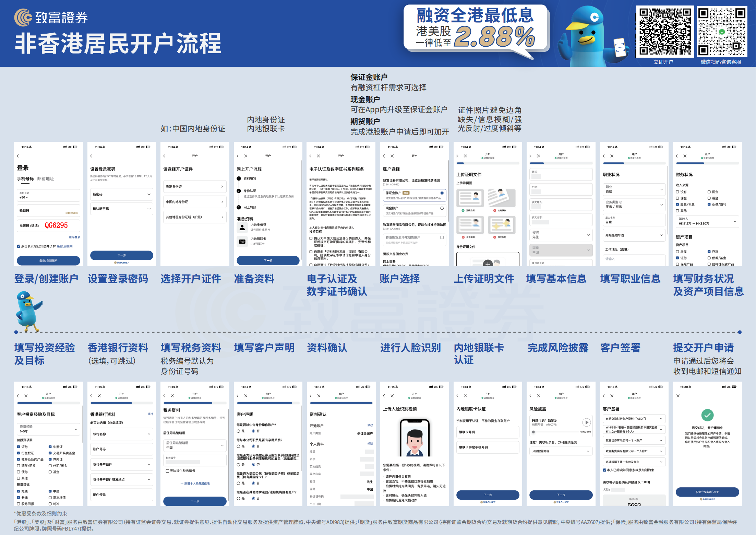Select the 手机号码 login tab
The width and height of the screenshot is (756, 535).
(25, 179)
